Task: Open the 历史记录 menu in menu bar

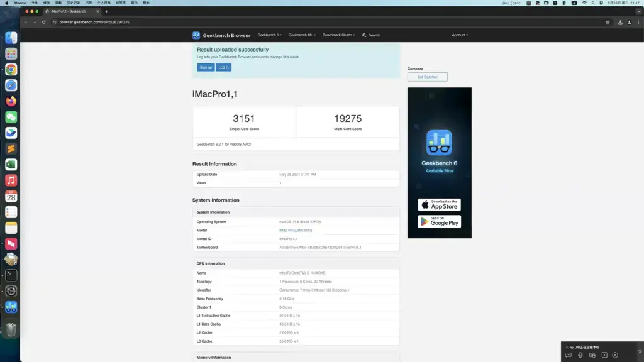Action: pos(73,3)
